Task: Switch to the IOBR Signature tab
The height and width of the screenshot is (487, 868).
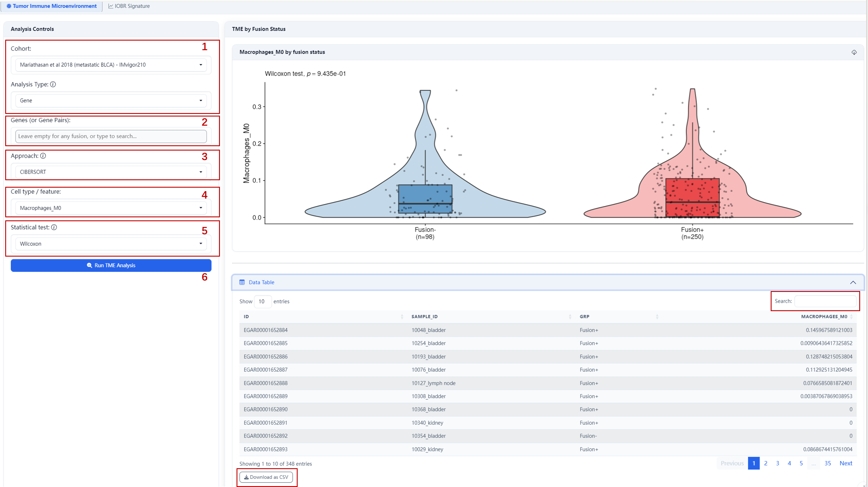Action: (129, 6)
